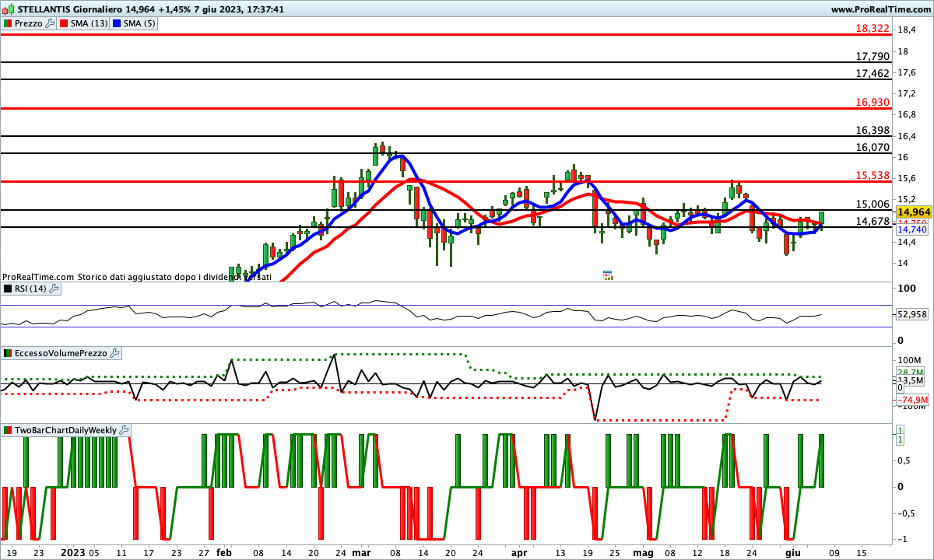
Task: Click the 17,790 price level label
Action: click(872, 56)
